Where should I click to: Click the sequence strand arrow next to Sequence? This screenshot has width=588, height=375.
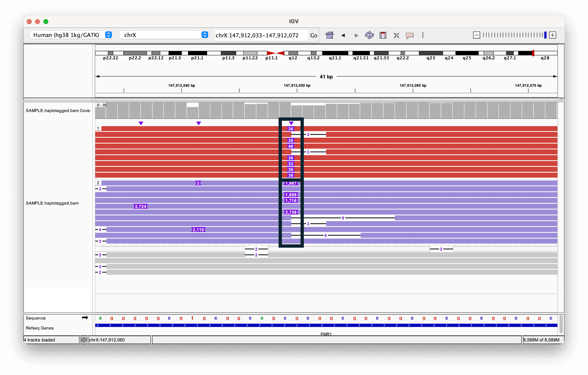point(85,317)
